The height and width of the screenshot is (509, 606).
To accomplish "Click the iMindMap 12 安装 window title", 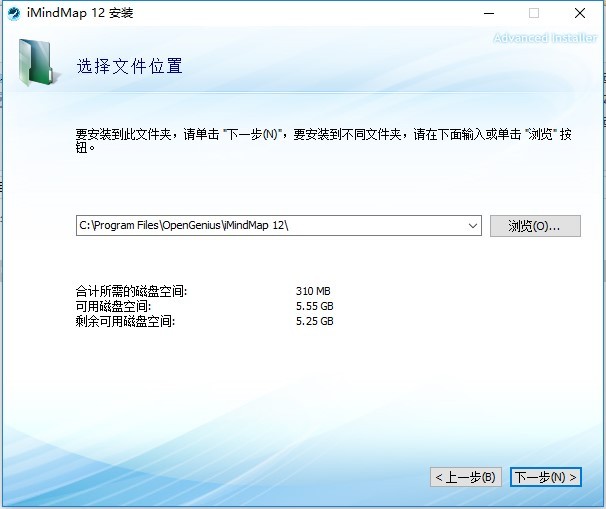I will coord(84,13).
